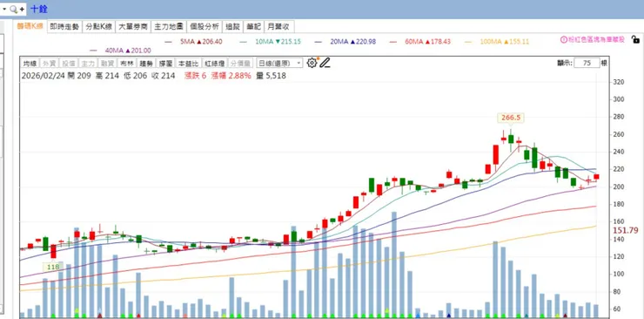The width and height of the screenshot is (644, 319).
Task: Open the small dropdown arrow before the magnifier
Action: 4,9
